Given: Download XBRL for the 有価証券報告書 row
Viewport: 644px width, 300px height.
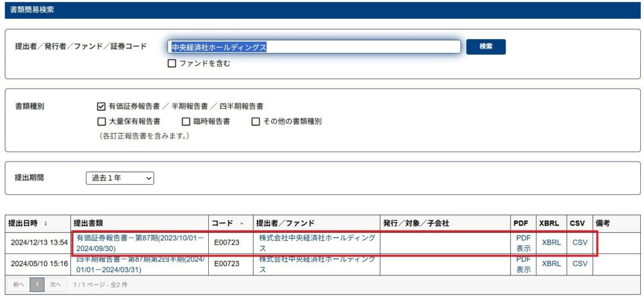Looking at the screenshot, I should click(x=551, y=243).
